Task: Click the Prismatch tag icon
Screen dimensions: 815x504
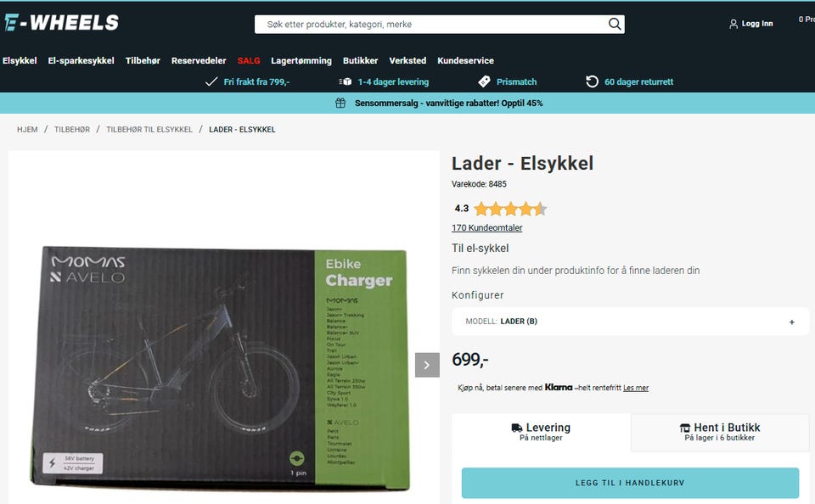Action: (484, 81)
